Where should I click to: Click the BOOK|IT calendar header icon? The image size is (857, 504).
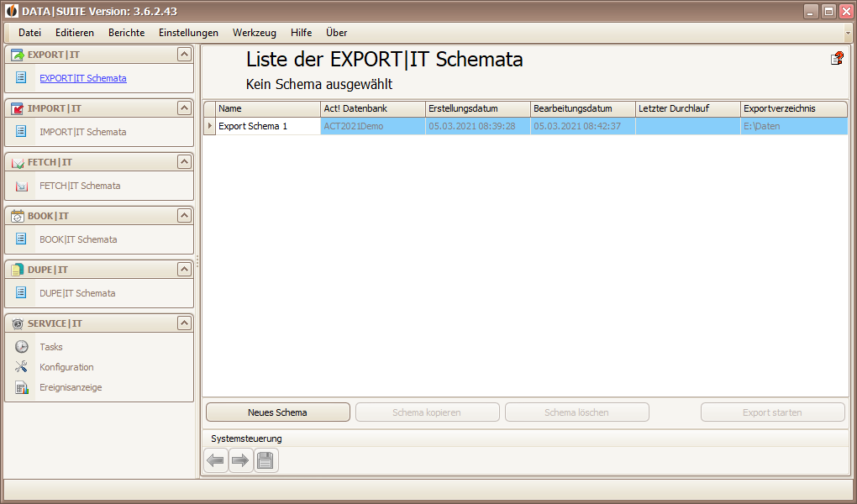(x=18, y=216)
